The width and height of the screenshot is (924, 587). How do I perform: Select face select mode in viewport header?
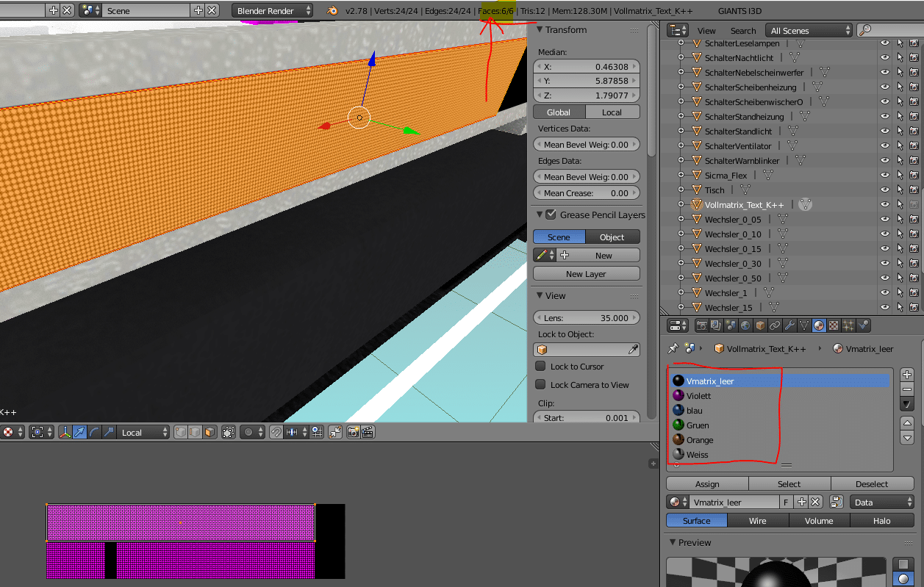click(x=209, y=433)
